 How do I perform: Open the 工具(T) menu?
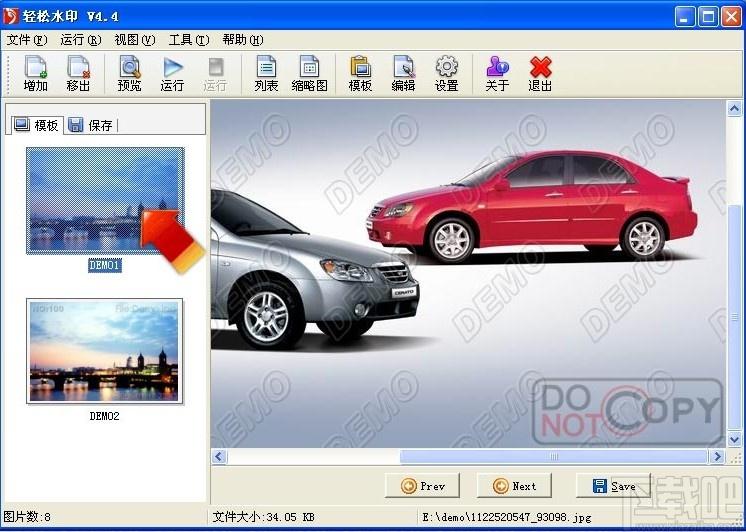tap(188, 40)
